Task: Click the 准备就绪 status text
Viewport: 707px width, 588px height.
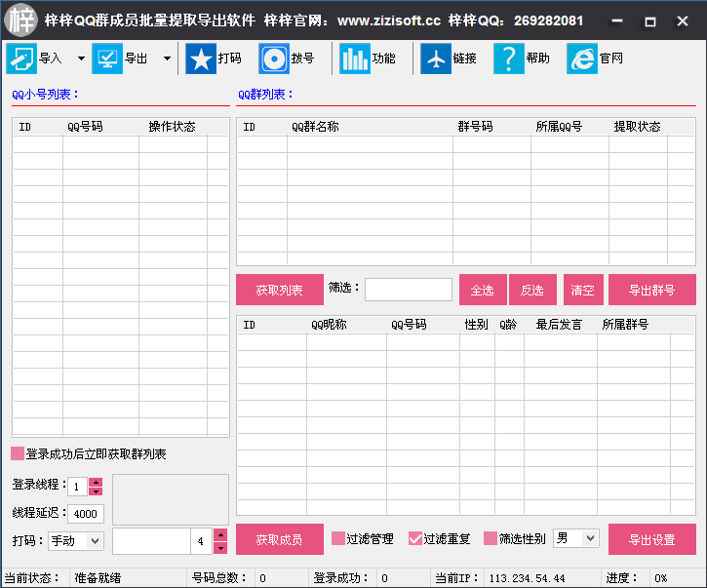Action: [x=98, y=578]
